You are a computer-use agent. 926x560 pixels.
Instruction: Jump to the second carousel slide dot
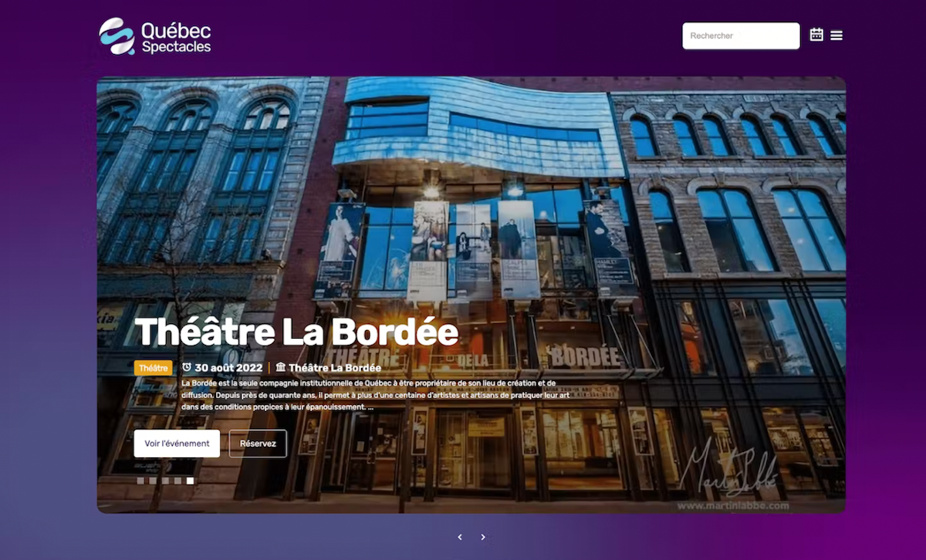click(153, 481)
